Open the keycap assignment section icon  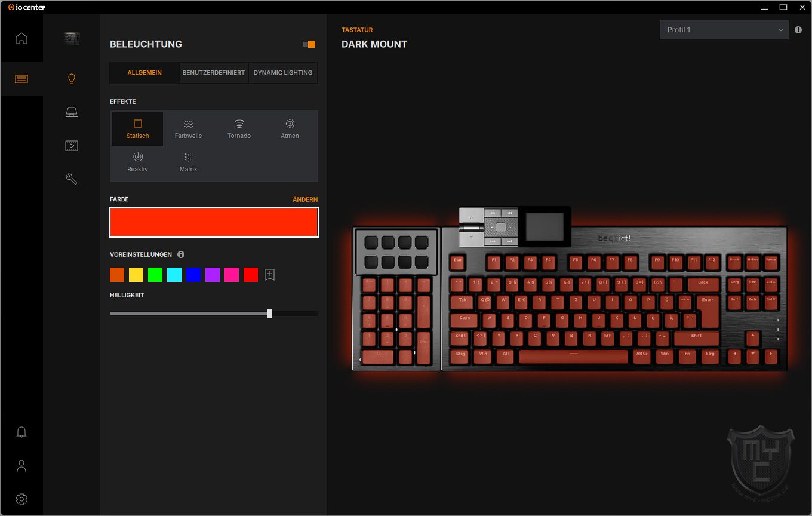click(72, 112)
